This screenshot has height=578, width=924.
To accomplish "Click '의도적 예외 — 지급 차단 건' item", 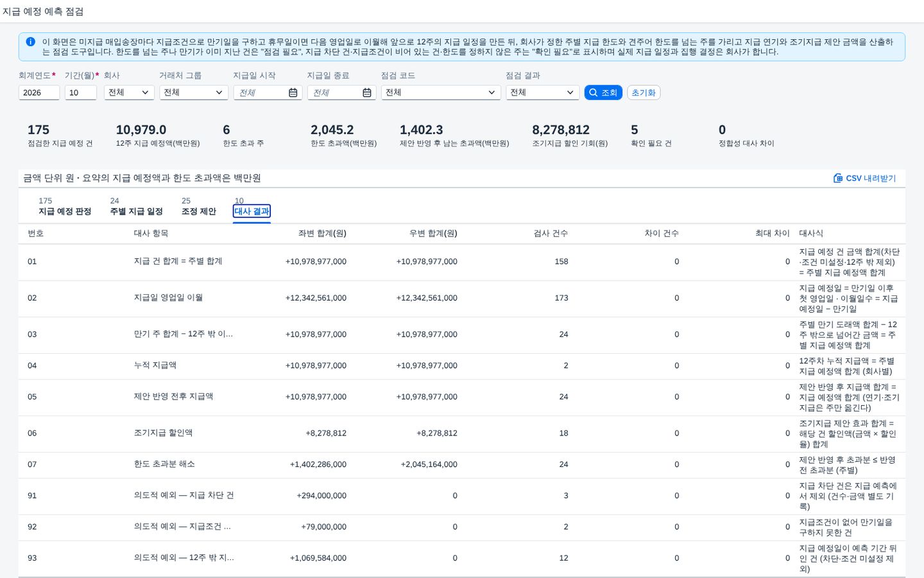I will coord(184,496).
